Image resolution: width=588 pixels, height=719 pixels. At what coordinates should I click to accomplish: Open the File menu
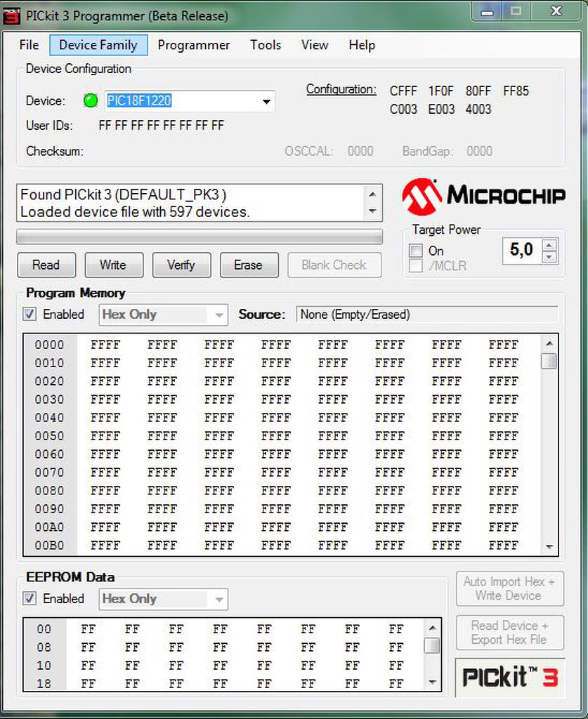[x=29, y=45]
